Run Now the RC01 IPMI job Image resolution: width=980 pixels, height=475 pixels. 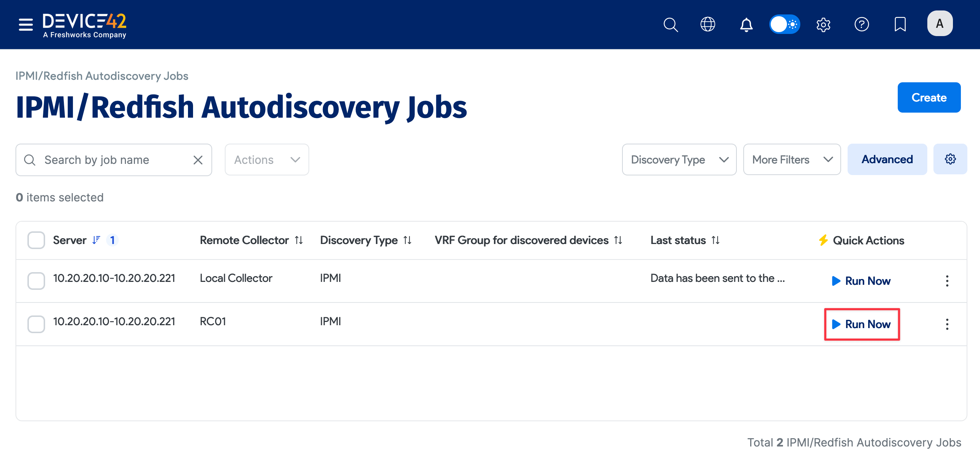click(x=862, y=324)
